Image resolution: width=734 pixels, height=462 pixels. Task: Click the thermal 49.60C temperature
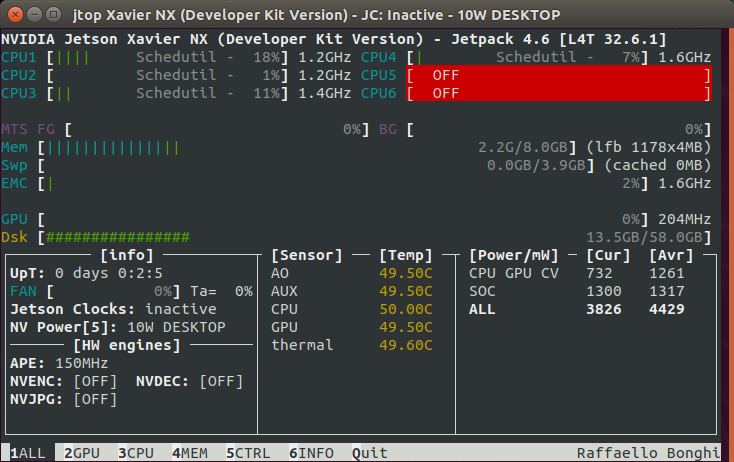[405, 345]
